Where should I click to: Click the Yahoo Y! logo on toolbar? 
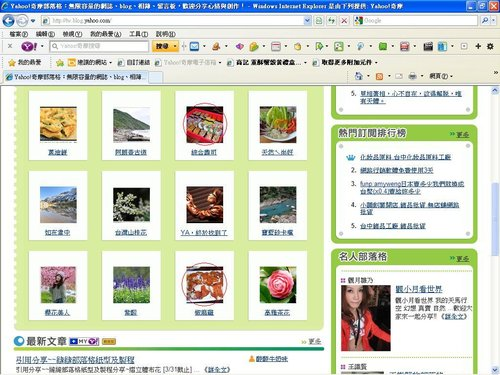pyautogui.click(x=29, y=46)
